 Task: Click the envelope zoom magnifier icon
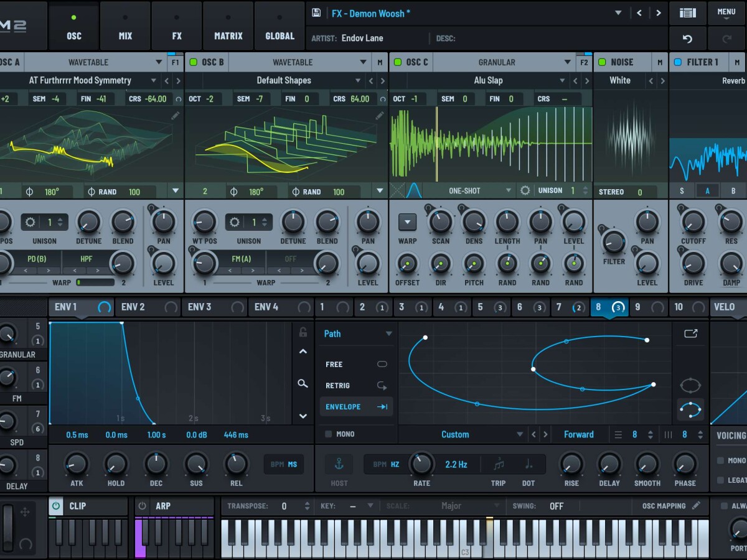[x=303, y=383]
